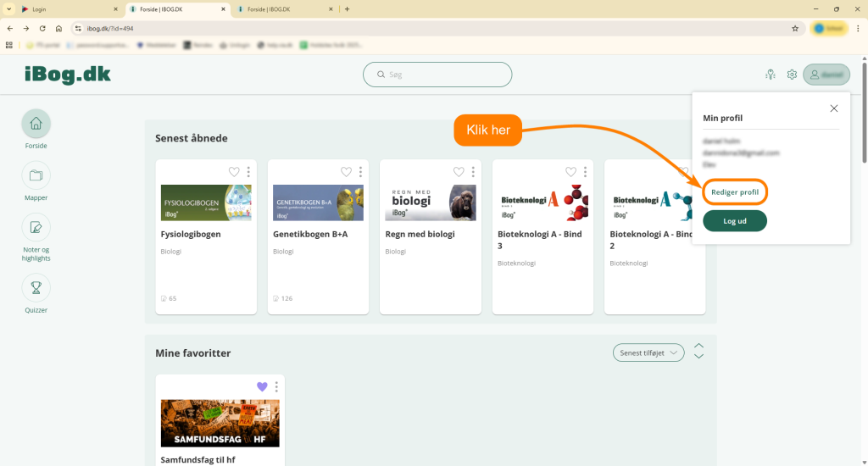Open the user profile menu button
868x466 pixels.
(826, 75)
